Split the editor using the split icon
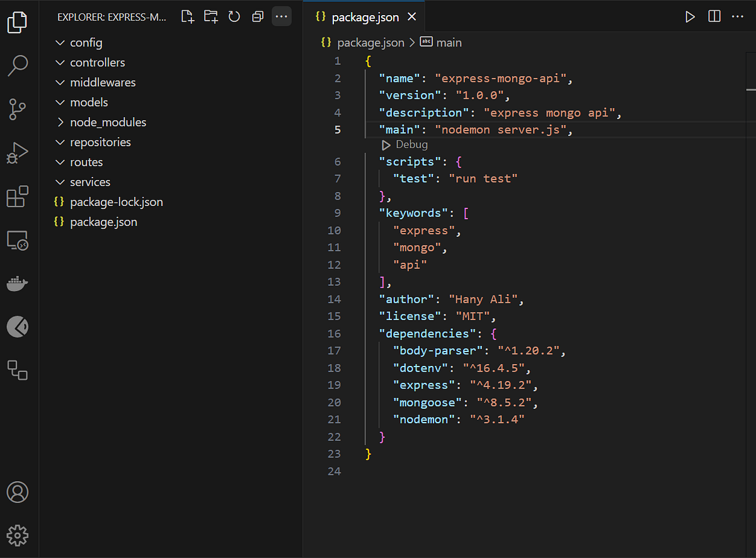The width and height of the screenshot is (756, 558). tap(714, 16)
